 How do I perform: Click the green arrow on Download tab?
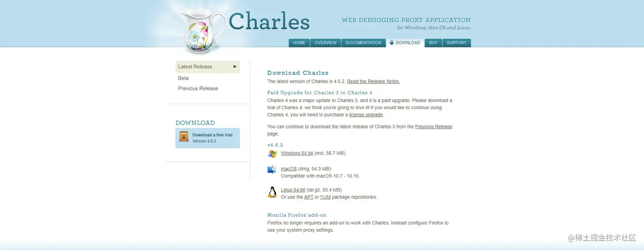point(391,43)
